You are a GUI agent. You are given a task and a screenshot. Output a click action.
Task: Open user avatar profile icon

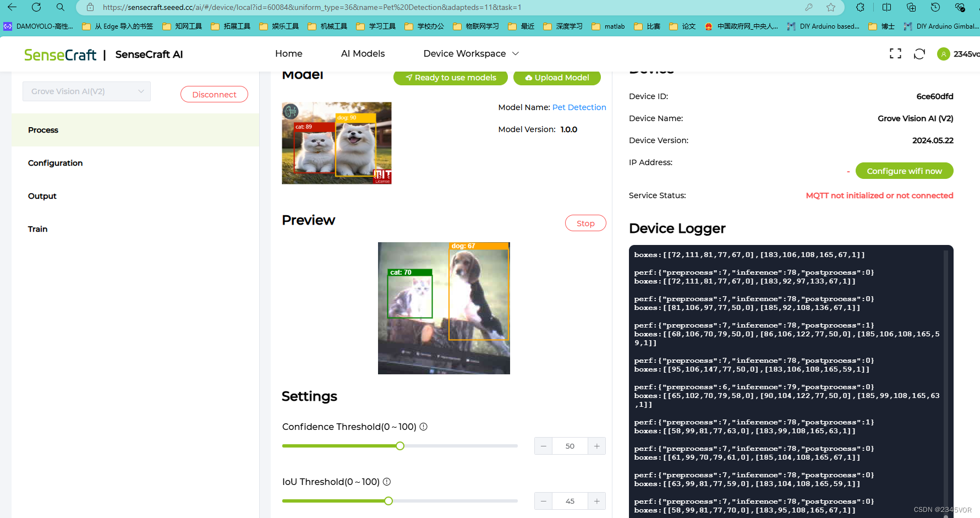943,54
